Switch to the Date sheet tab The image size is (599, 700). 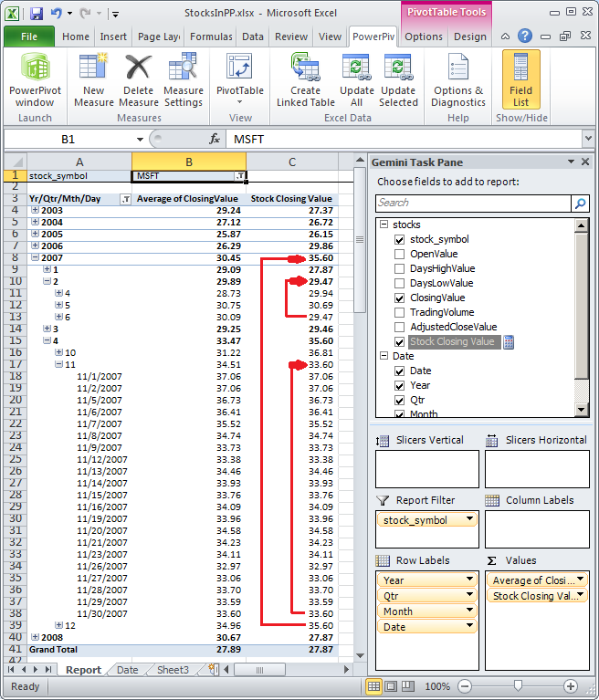point(128,670)
